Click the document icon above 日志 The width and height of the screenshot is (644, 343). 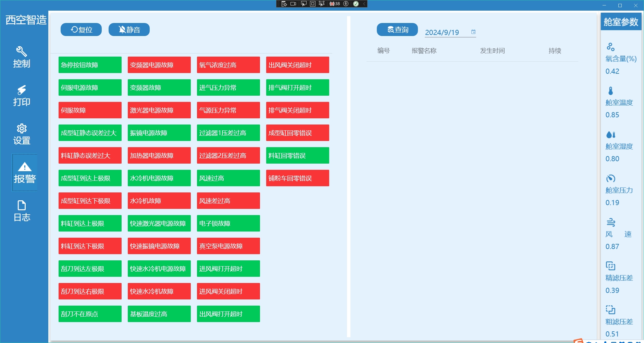point(22,205)
